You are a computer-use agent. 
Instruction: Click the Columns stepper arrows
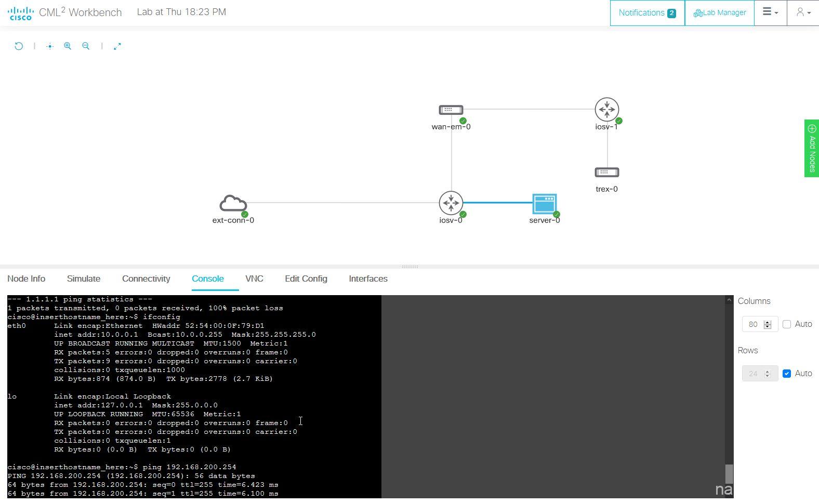coord(768,324)
